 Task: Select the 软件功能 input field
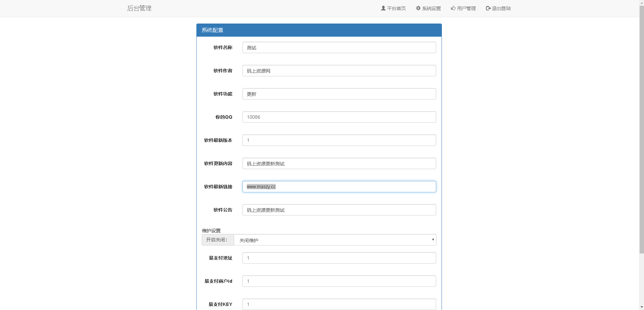tap(339, 94)
